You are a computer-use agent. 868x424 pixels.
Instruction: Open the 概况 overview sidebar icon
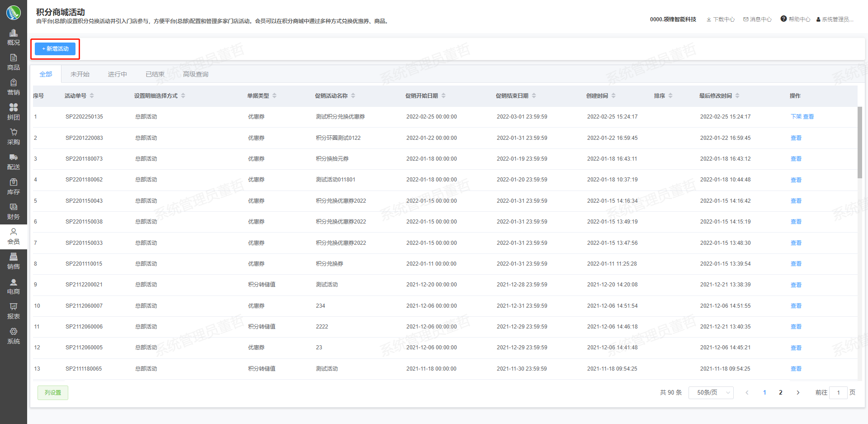coord(14,33)
